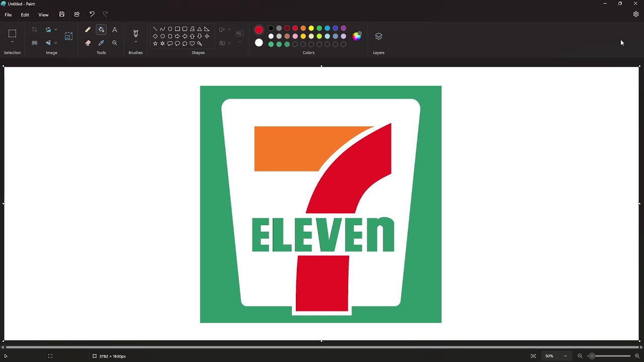Click the Resize and skew icon
644x362 pixels.
[69, 36]
